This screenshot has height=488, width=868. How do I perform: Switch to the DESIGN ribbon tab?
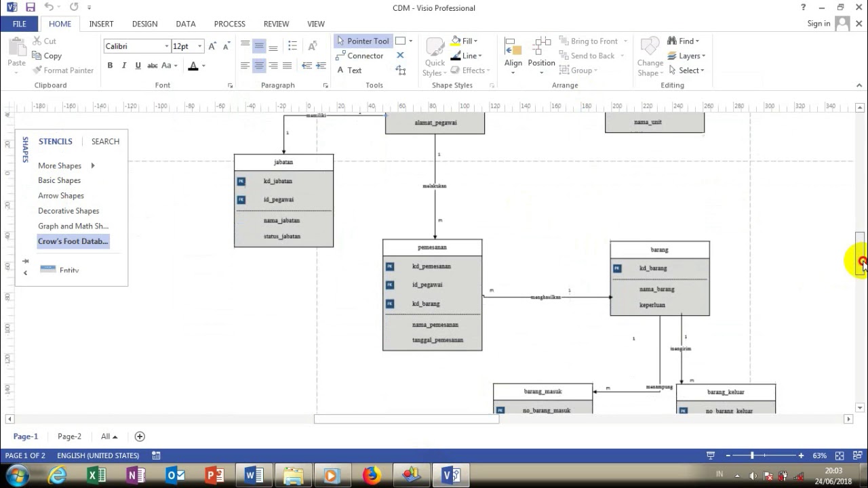(x=144, y=24)
